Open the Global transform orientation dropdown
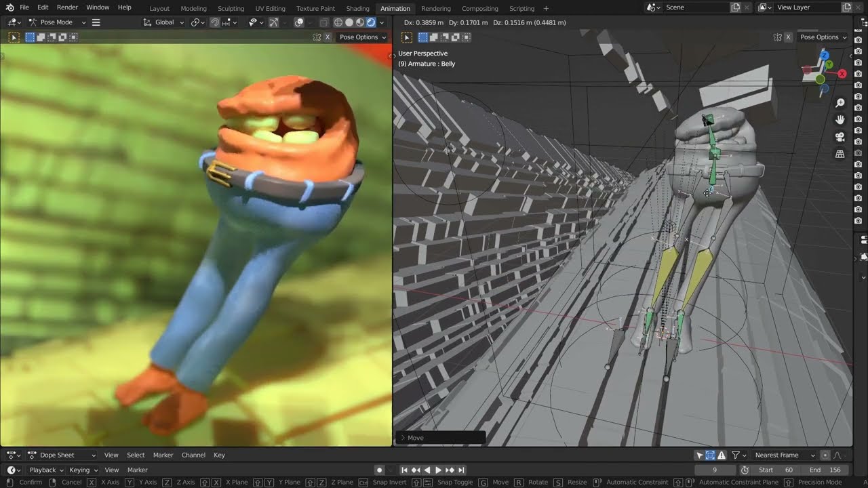The width and height of the screenshot is (868, 488). (x=163, y=22)
